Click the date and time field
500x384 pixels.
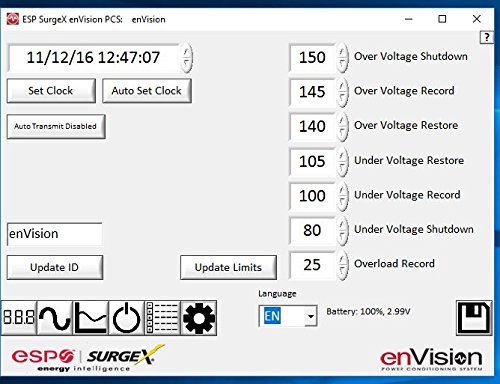(x=94, y=57)
